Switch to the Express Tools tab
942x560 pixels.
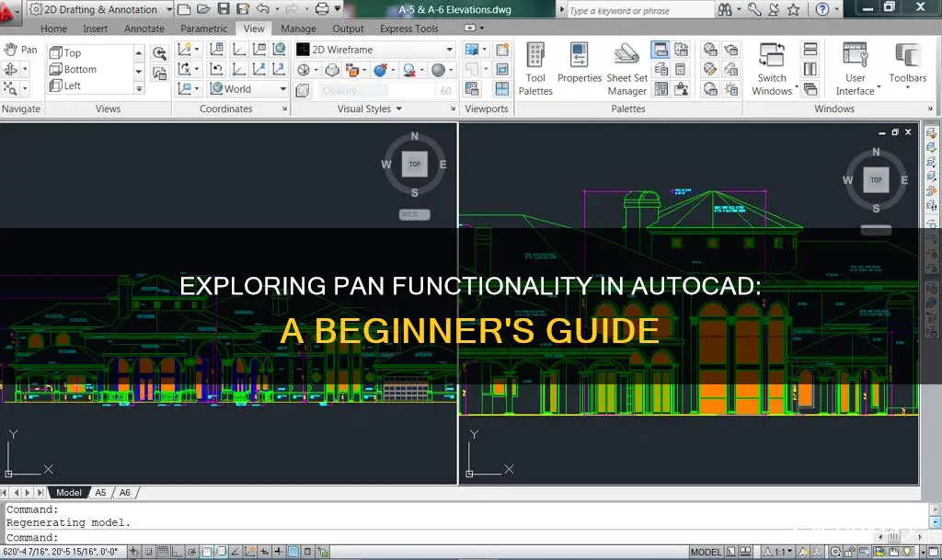pos(408,29)
